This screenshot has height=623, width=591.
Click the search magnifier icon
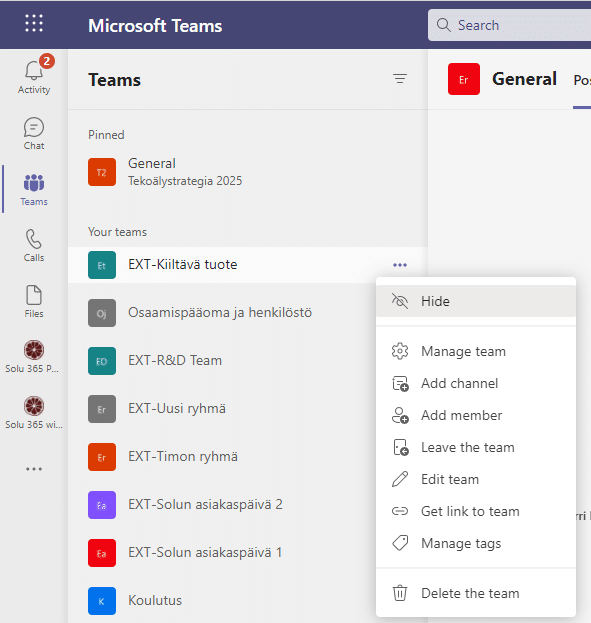coord(444,25)
